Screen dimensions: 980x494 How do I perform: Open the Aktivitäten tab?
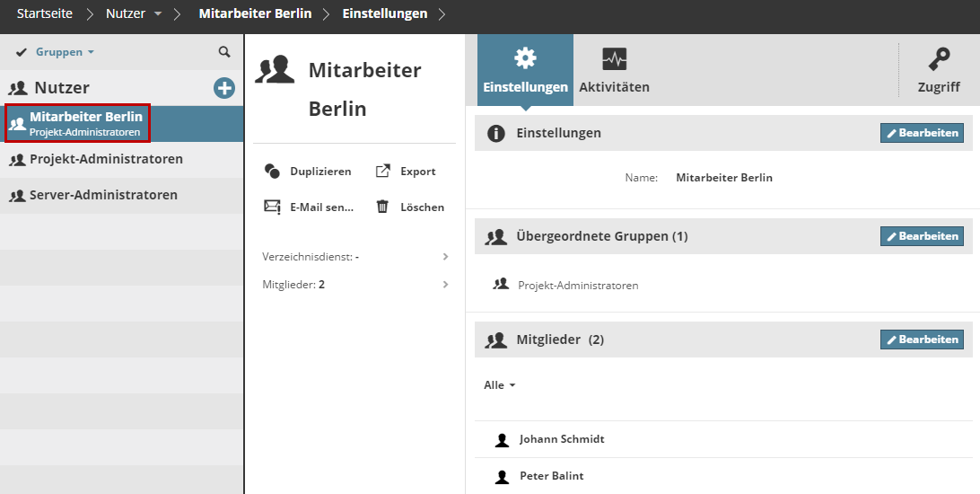point(615,70)
